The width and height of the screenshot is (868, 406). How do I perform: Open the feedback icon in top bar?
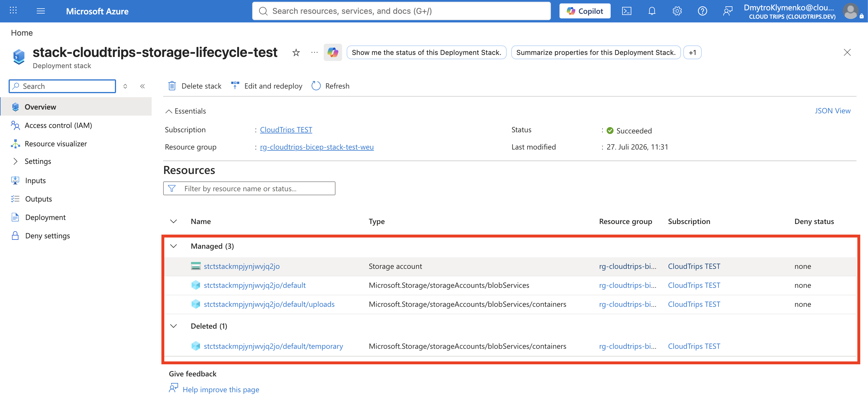(728, 11)
